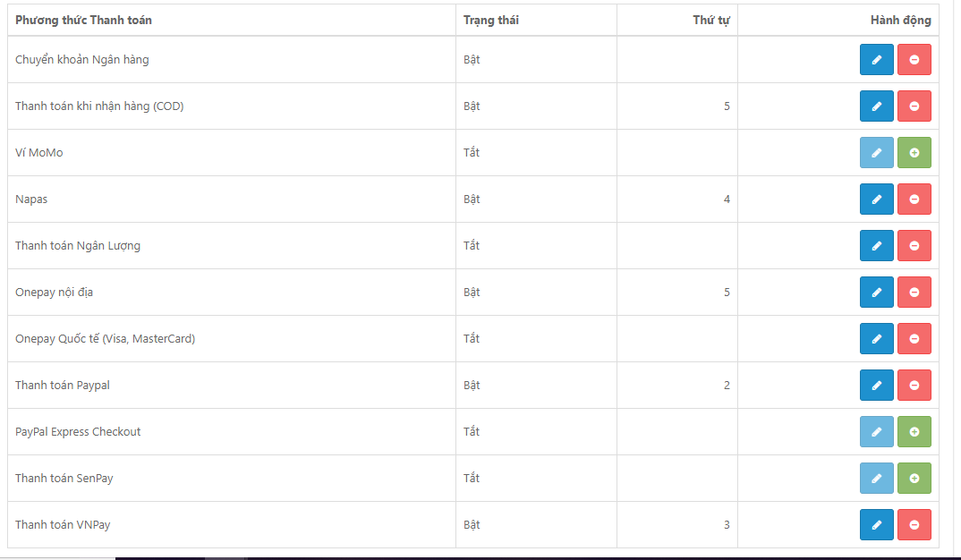Click the Trạng thái column header
Image resolution: width=961 pixels, height=560 pixels.
click(x=491, y=21)
